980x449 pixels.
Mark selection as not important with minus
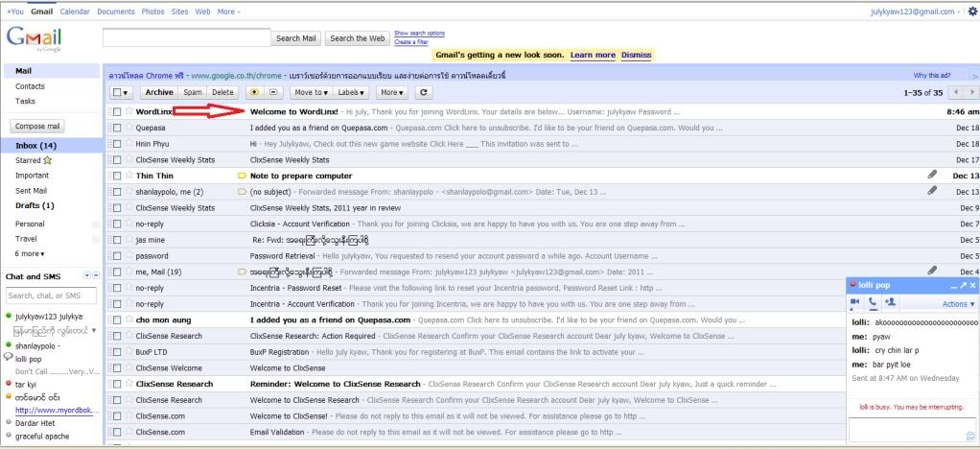pos(273,92)
